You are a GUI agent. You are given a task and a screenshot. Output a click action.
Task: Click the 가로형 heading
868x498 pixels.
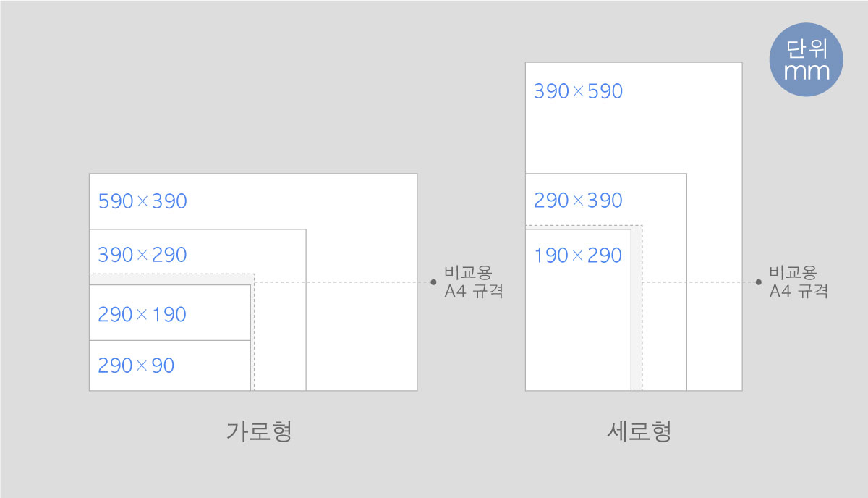pos(259,431)
